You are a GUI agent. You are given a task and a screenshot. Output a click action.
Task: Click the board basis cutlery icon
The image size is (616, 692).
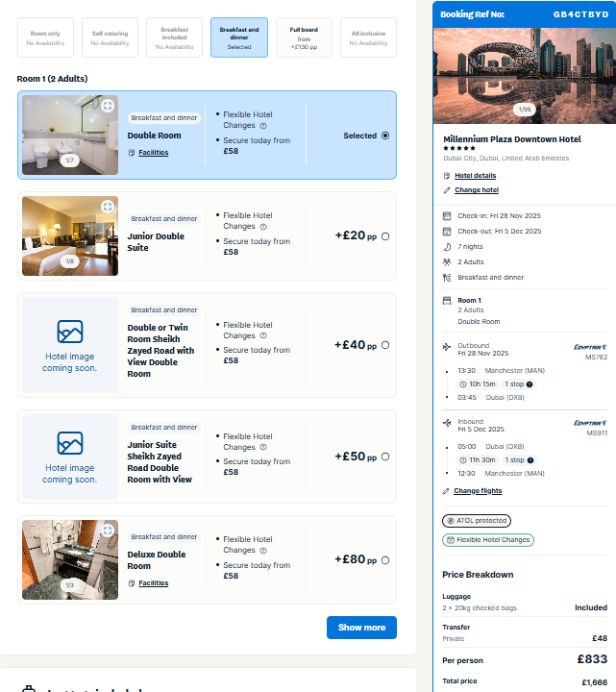(x=447, y=278)
